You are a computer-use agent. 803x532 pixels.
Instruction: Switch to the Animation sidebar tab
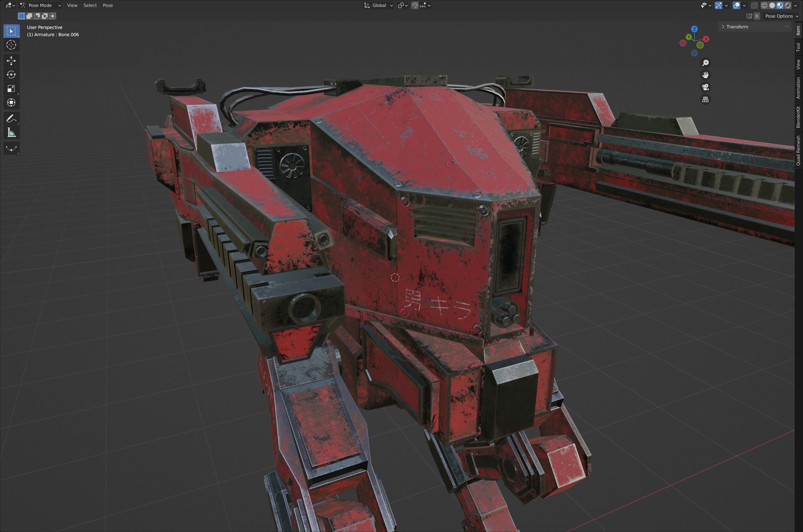799,88
